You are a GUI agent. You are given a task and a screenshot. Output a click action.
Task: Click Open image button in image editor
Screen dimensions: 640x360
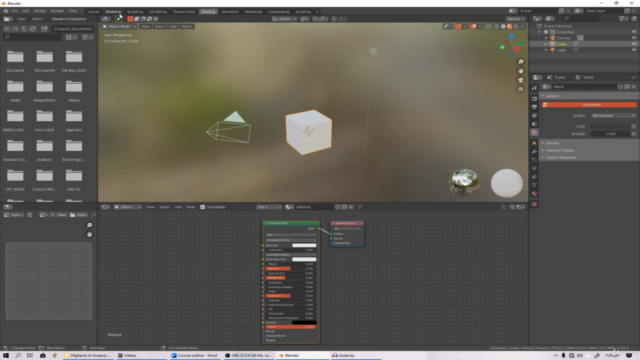pyautogui.click(x=78, y=215)
